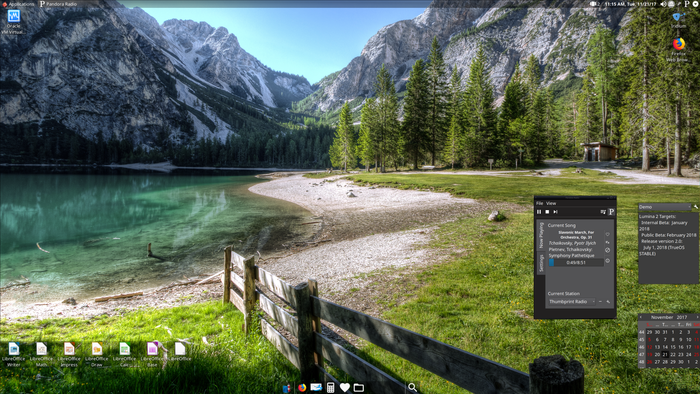Screen dimensions: 700x394
Task: Select the Now Playing vertical tab
Action: [541, 236]
